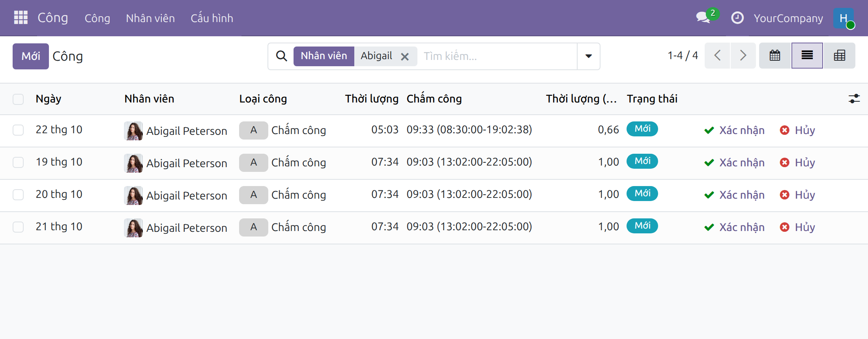868x339 pixels.
Task: Sort by Trạng thái column header
Action: point(652,99)
